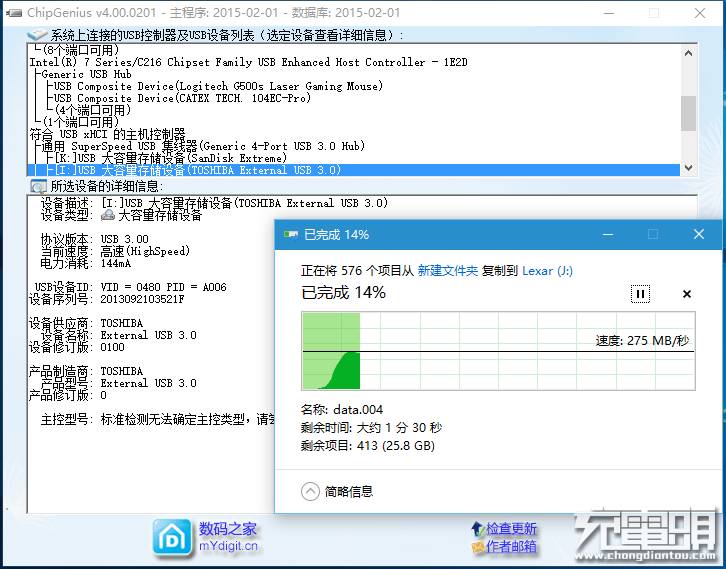726x569 pixels.
Task: Click the file name data.004
Action: click(x=358, y=410)
